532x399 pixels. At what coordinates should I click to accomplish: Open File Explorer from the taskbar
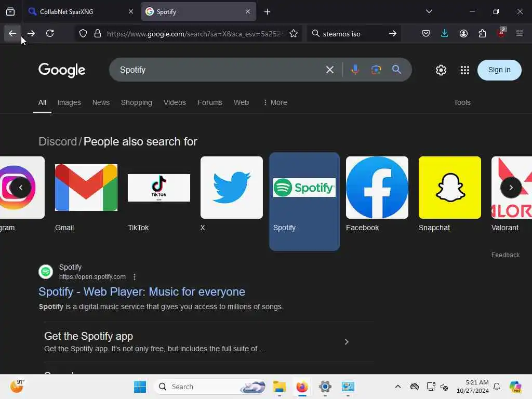pos(280,387)
